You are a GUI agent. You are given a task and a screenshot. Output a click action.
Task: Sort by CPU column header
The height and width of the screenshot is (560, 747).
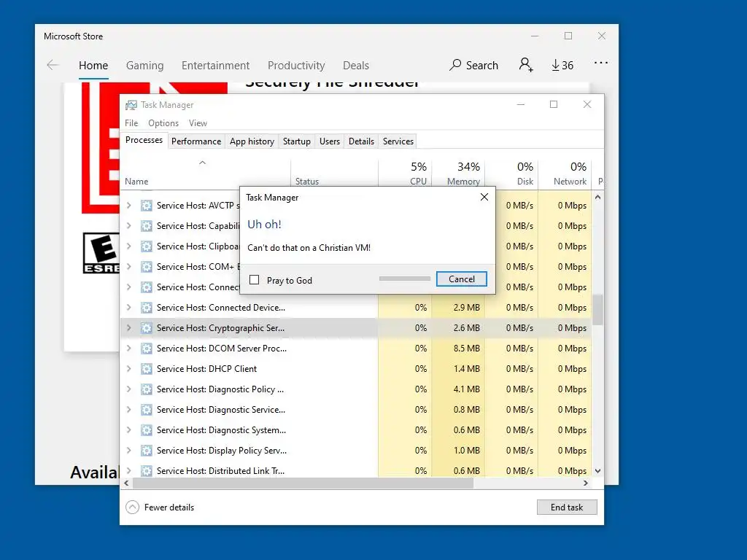tap(406, 174)
